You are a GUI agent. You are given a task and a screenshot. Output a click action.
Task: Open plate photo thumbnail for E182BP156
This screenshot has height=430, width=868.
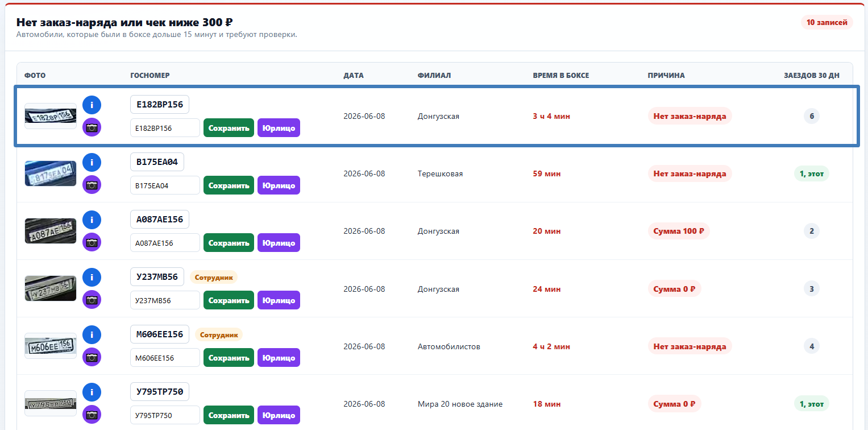pyautogui.click(x=51, y=116)
